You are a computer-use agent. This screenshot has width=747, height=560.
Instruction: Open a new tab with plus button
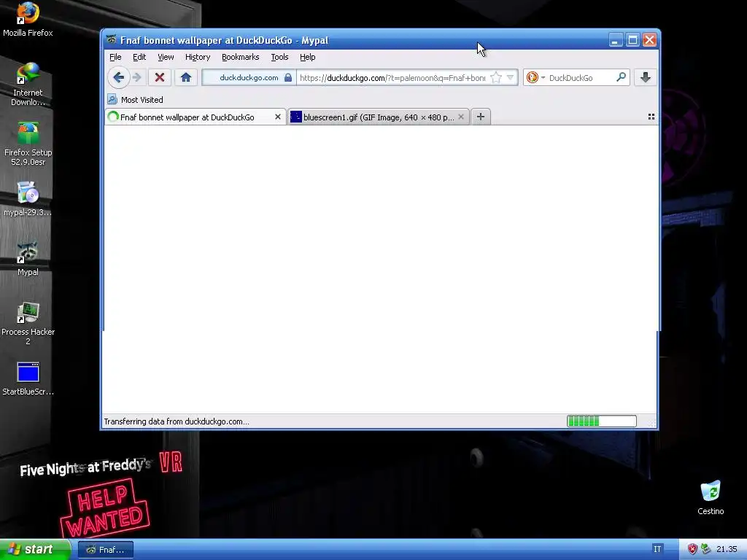pyautogui.click(x=481, y=117)
